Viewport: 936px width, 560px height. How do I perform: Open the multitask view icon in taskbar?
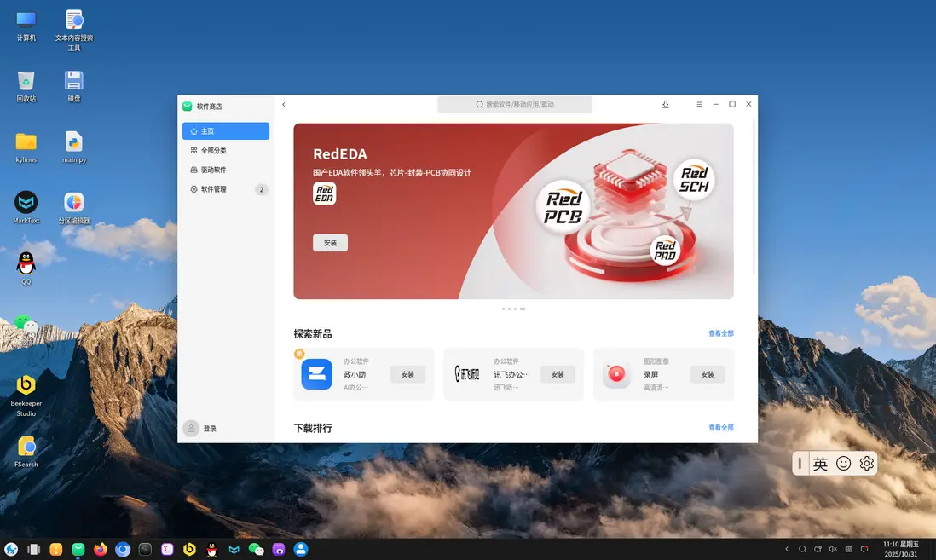33,549
